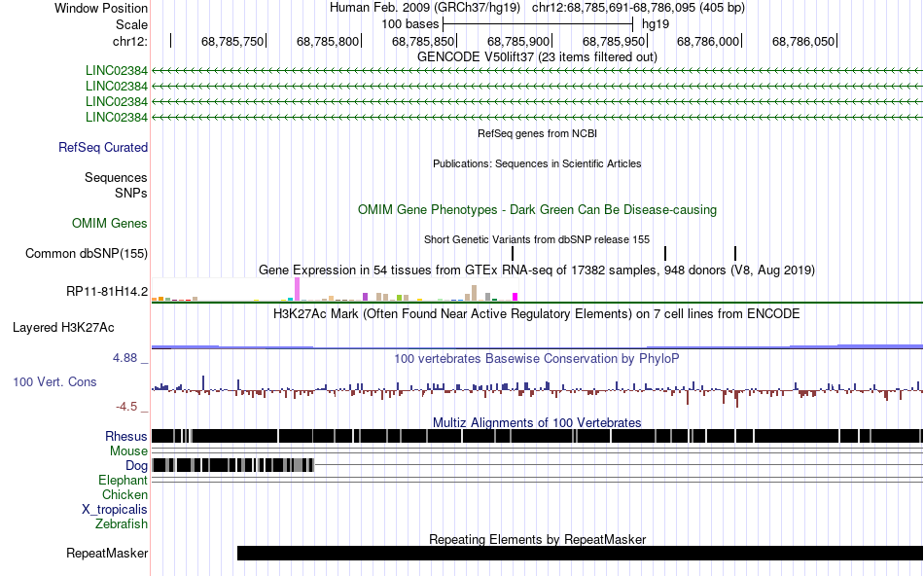924x576 pixels.
Task: Click 'Repeating Elements by RepeatMasker' title
Action: coord(537,539)
